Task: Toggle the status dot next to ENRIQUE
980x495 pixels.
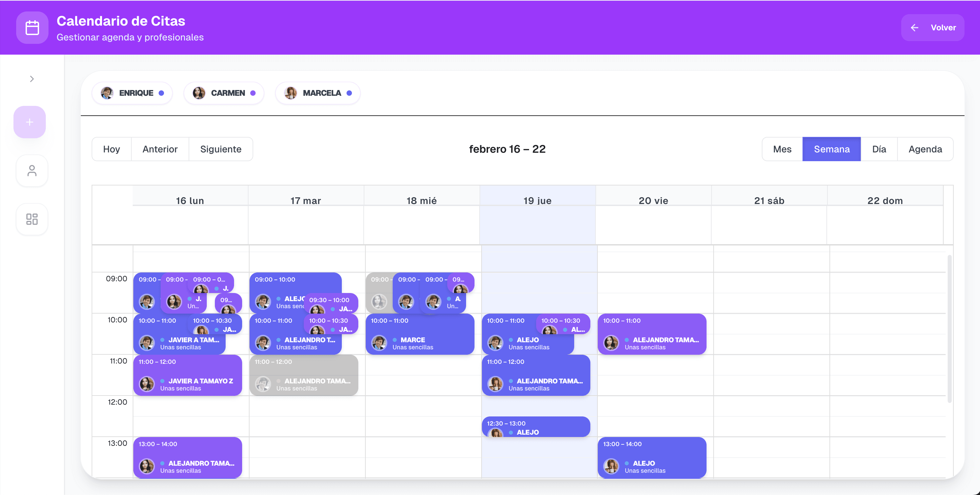Action: point(161,92)
